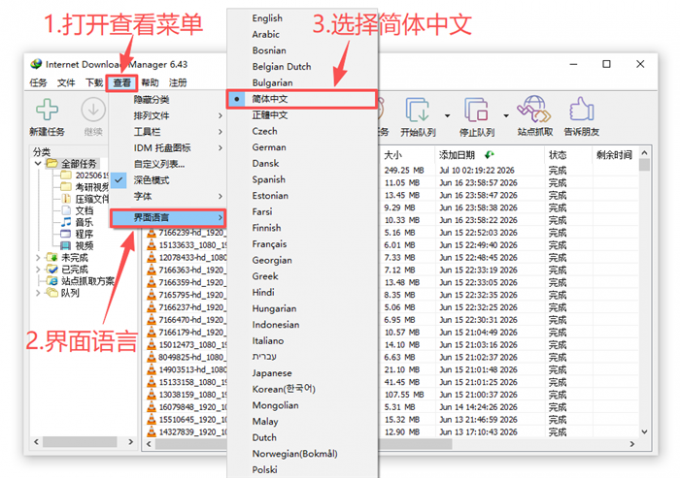Sort by the 剩余时间 column header
The width and height of the screenshot is (680, 478).
(x=615, y=155)
